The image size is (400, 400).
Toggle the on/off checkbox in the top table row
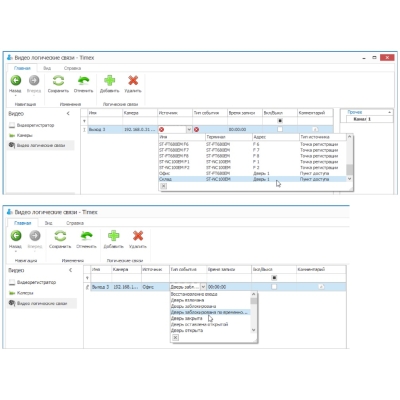(x=280, y=129)
